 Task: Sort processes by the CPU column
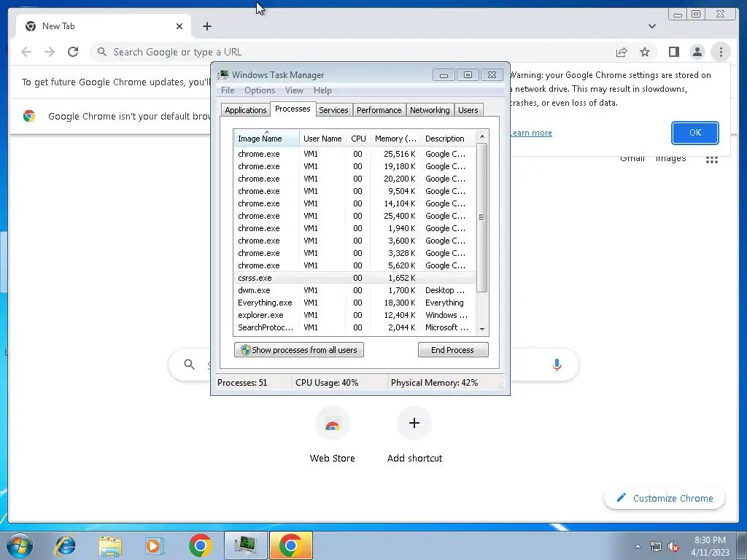(x=358, y=138)
